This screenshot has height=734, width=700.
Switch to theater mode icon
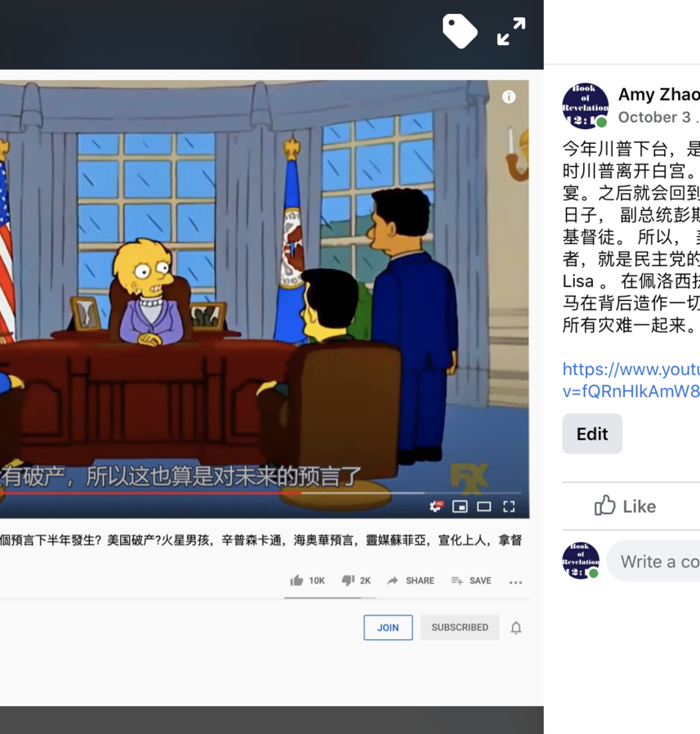tap(484, 507)
